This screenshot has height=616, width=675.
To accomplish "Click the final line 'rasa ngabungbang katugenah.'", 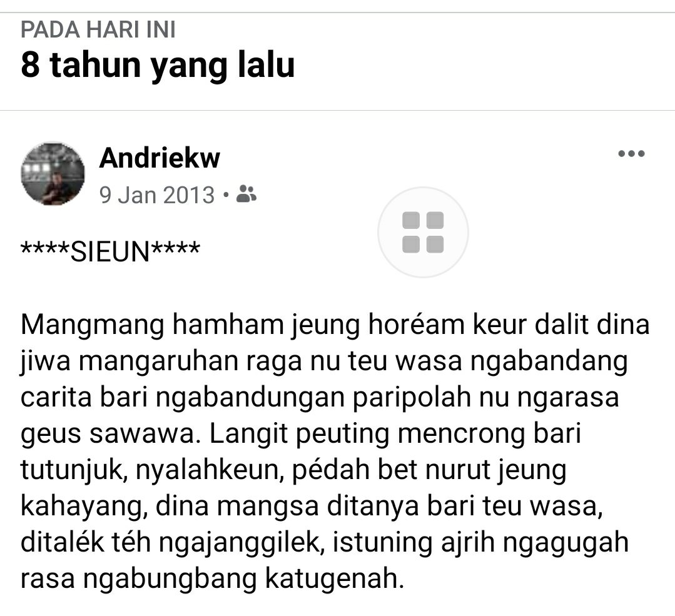I will (x=213, y=579).
